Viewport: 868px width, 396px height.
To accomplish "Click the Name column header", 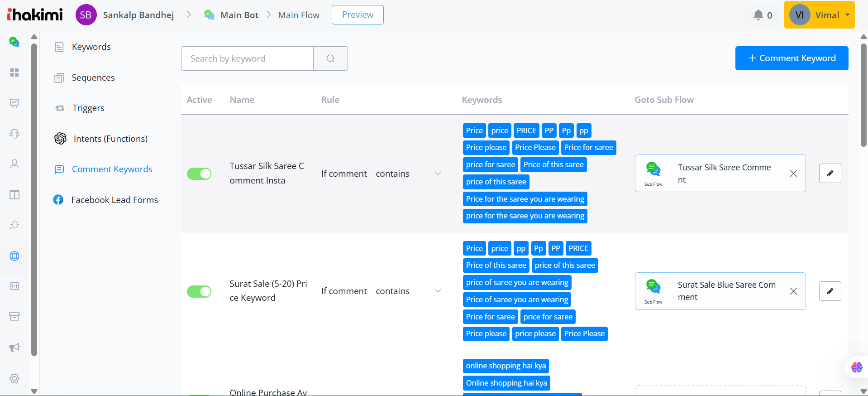I will click(242, 100).
